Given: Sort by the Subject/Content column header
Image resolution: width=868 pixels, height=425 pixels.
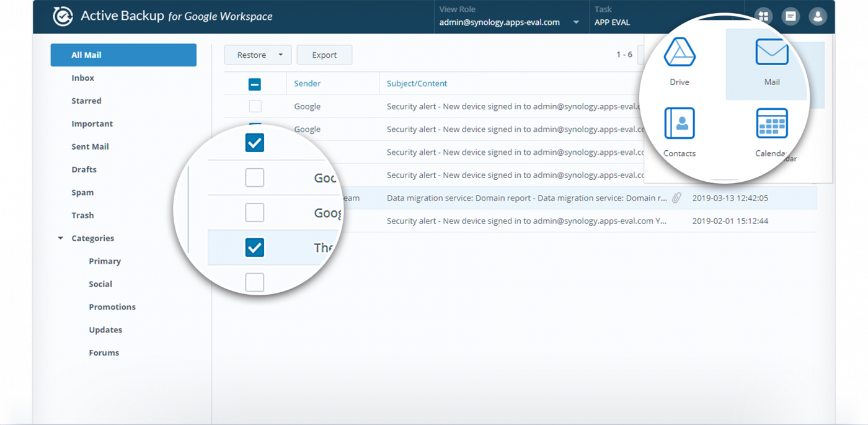Looking at the screenshot, I should (417, 84).
